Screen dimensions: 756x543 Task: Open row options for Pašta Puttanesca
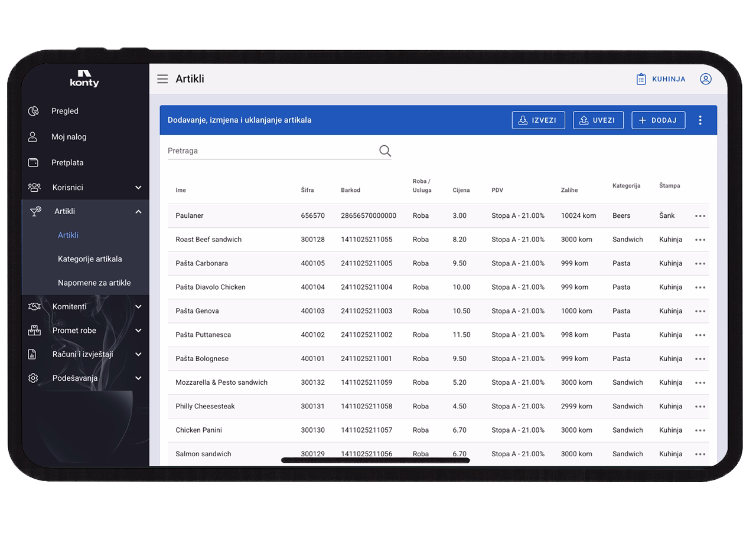click(700, 335)
